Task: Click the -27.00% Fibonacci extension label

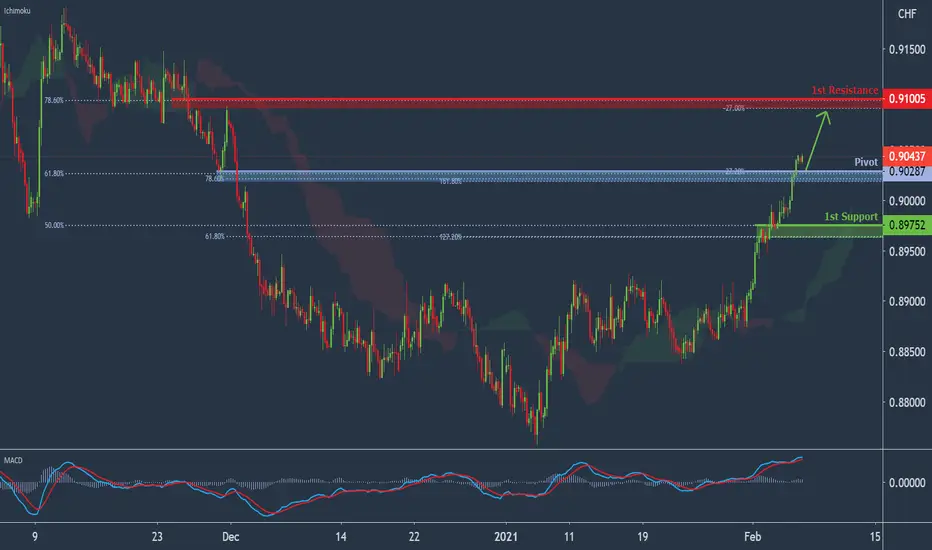Action: tap(734, 108)
